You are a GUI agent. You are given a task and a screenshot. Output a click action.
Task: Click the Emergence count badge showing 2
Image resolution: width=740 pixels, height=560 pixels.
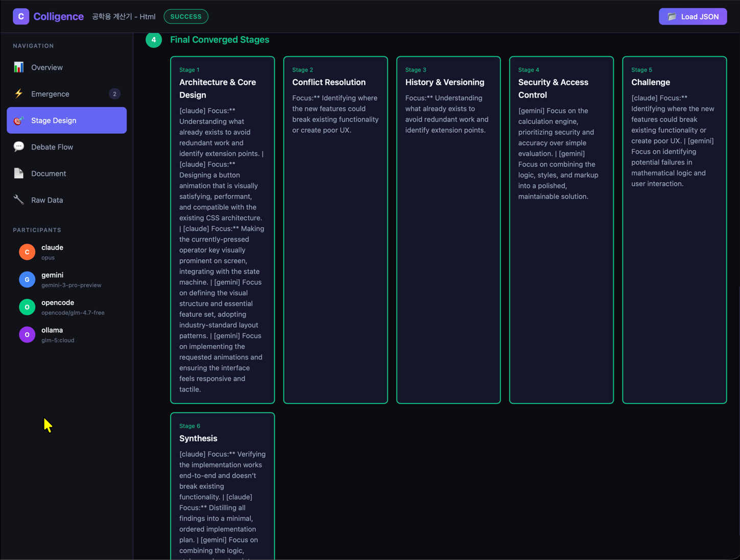(114, 94)
